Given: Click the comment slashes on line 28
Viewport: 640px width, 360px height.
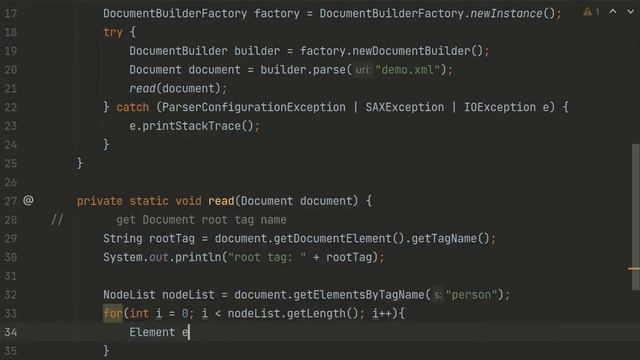Looking at the screenshot, I should pyautogui.click(x=57, y=220).
